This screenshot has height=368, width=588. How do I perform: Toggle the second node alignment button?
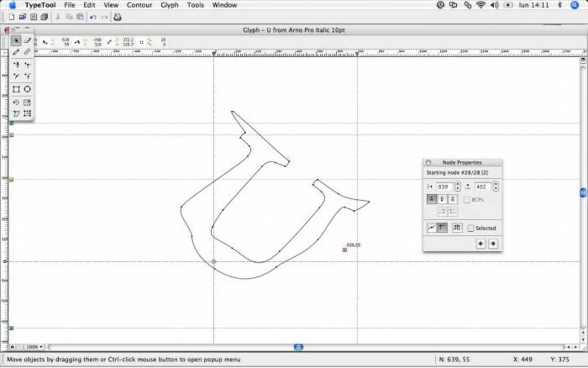click(x=442, y=199)
